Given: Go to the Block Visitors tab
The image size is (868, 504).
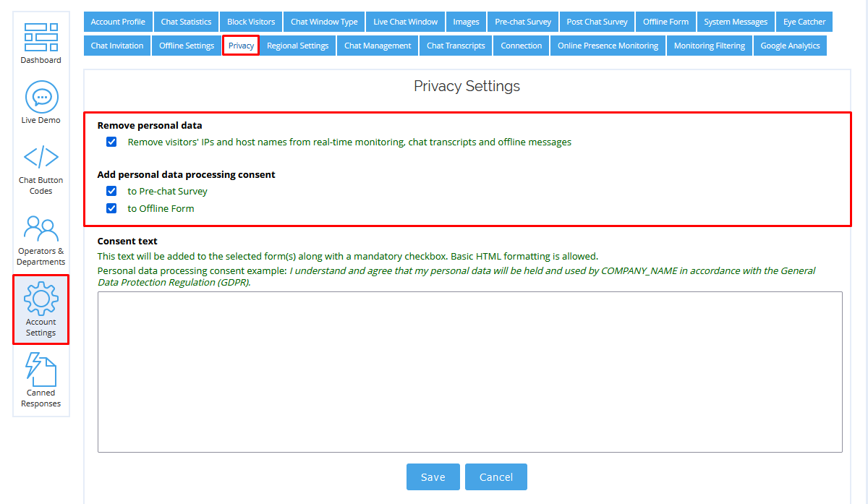Looking at the screenshot, I should [250, 22].
